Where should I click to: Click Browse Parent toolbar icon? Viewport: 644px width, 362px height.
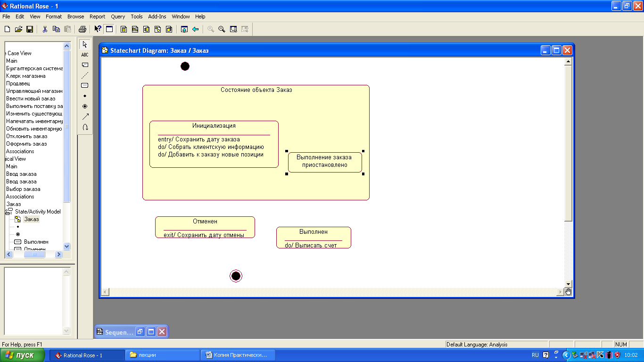(x=184, y=29)
